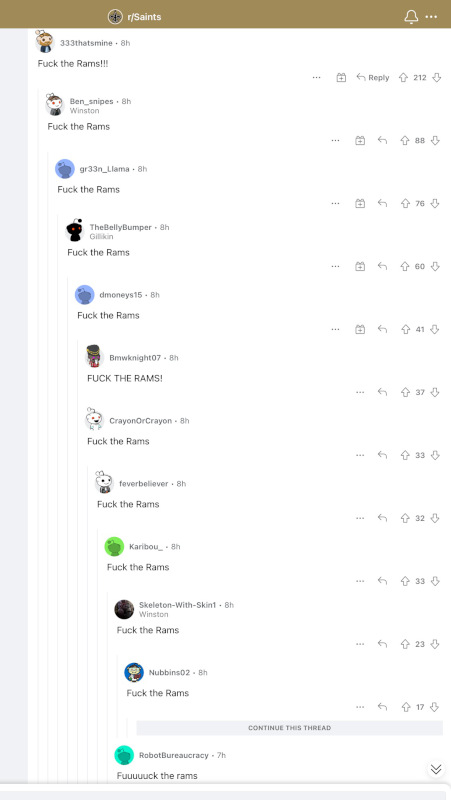This screenshot has height=800, width=451.
Task: Downvote CrayonOrCrayon's comment
Action: point(435,455)
